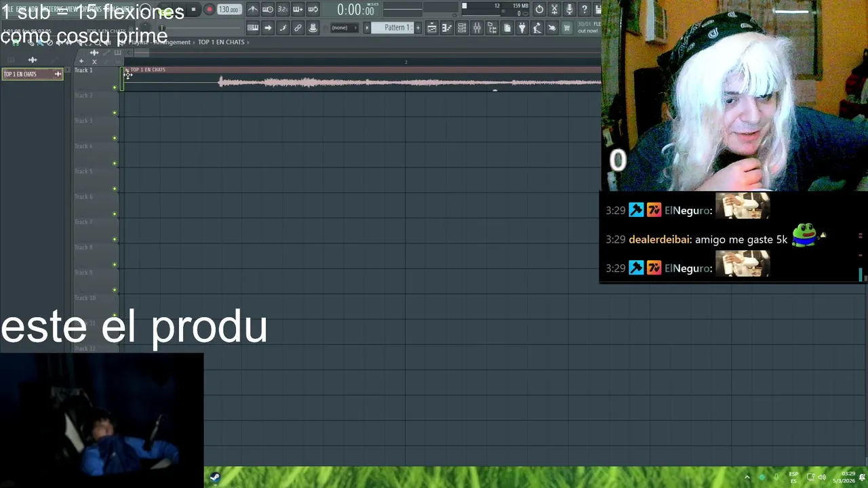868x488 pixels.
Task: Click the 130.000 tempo field
Action: (x=229, y=9)
